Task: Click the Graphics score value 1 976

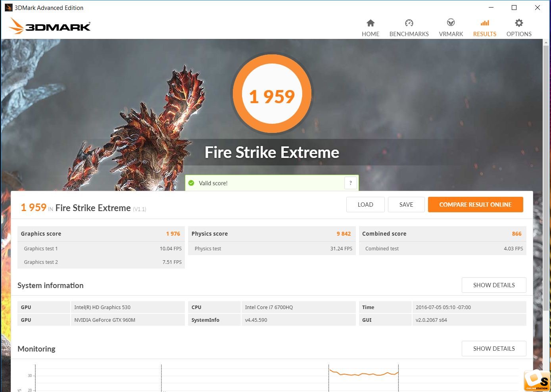Action: click(x=173, y=234)
